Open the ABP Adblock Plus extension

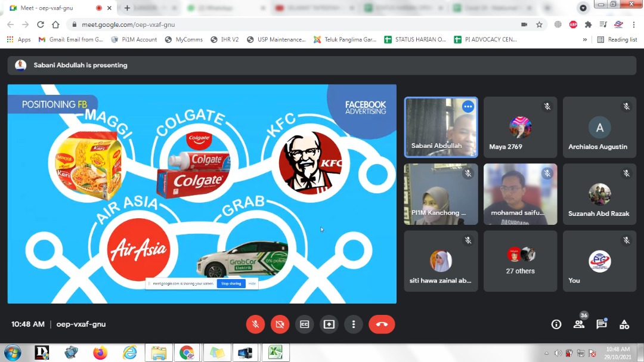click(574, 24)
